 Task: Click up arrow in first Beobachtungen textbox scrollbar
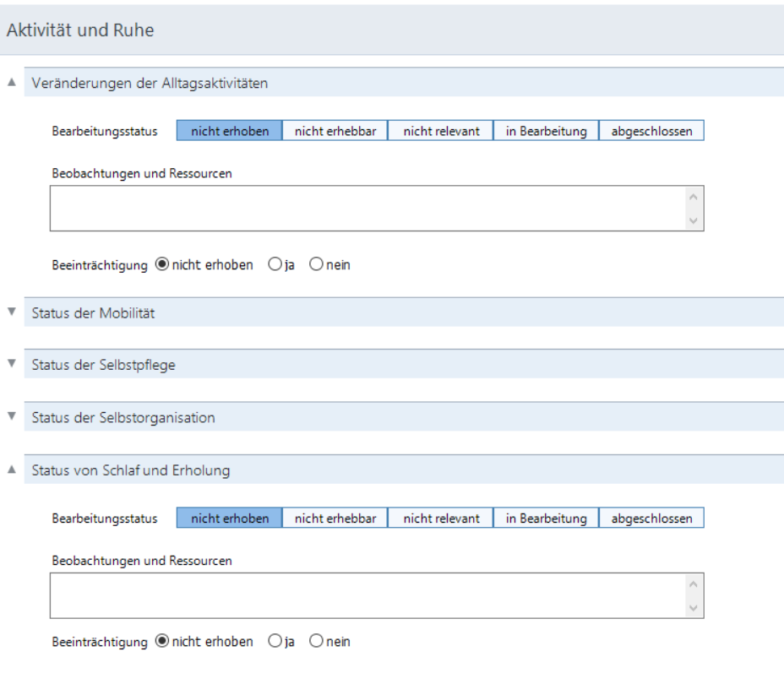[x=693, y=197]
